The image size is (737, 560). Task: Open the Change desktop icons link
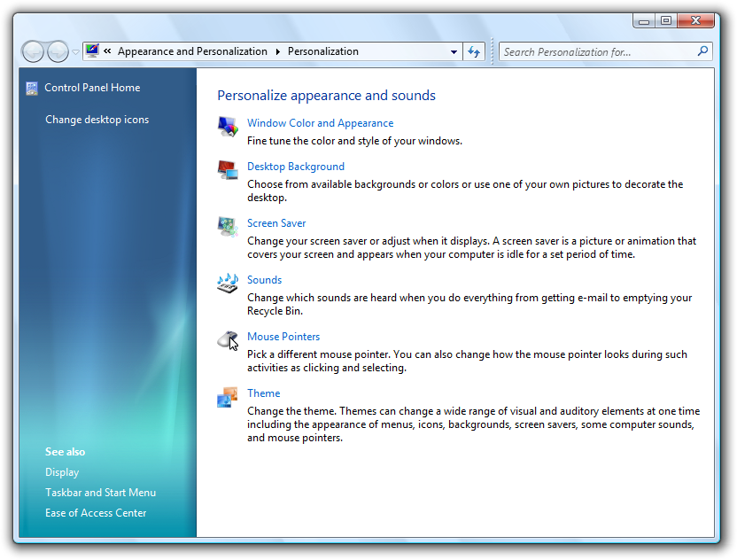97,120
